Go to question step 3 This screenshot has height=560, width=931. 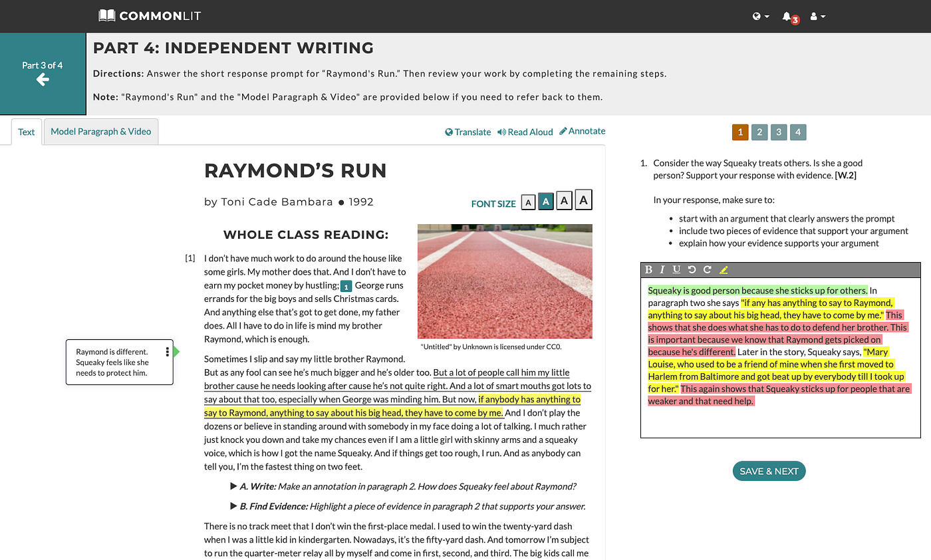coord(779,132)
